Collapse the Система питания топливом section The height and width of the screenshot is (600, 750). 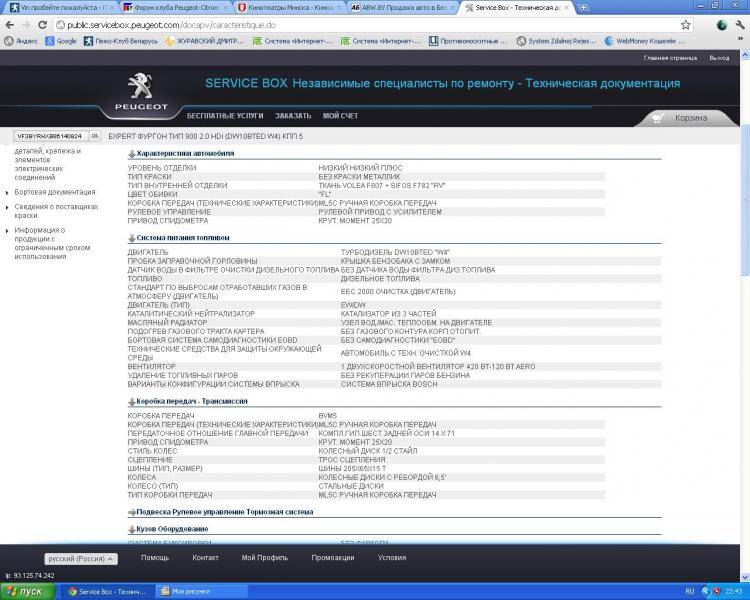click(131, 238)
